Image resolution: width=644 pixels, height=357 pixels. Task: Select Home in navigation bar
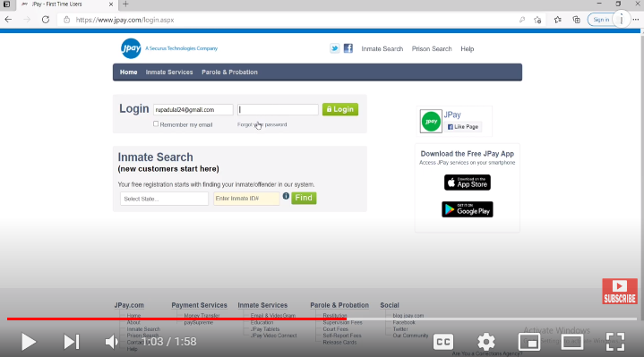pos(129,72)
